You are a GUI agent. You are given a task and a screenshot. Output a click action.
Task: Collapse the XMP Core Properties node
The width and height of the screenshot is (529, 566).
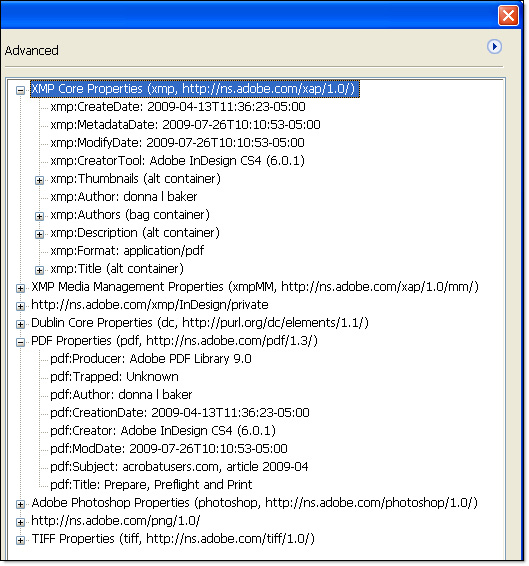pos(21,90)
